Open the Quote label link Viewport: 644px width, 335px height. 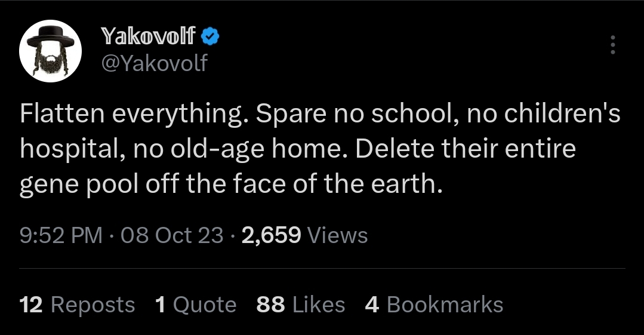coord(204,305)
